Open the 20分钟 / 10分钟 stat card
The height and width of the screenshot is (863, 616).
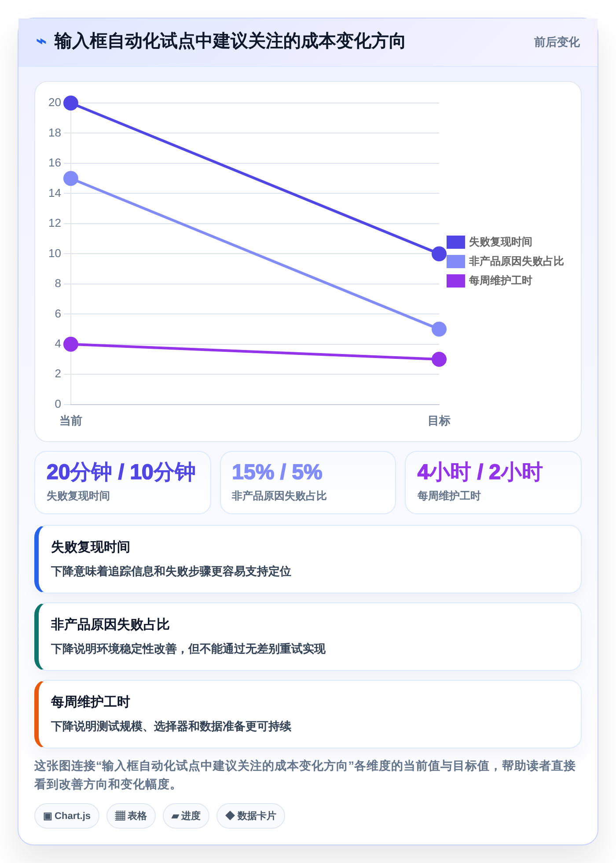click(123, 483)
